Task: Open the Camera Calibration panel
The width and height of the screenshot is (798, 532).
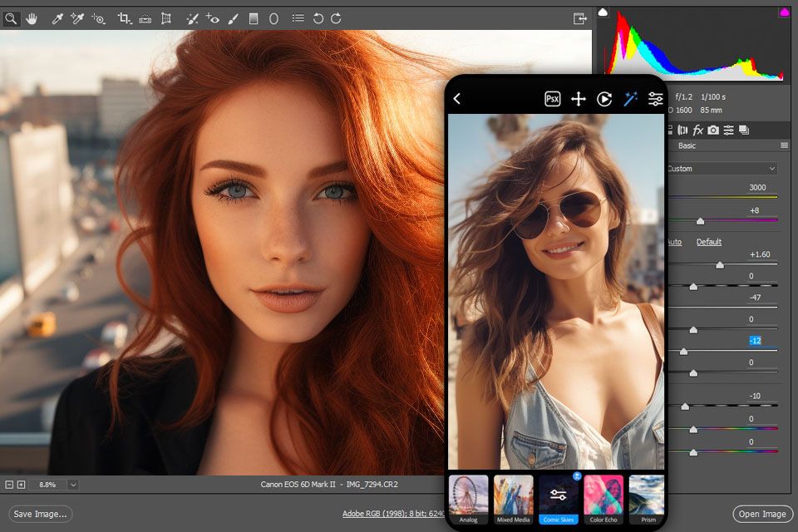Action: (715, 130)
